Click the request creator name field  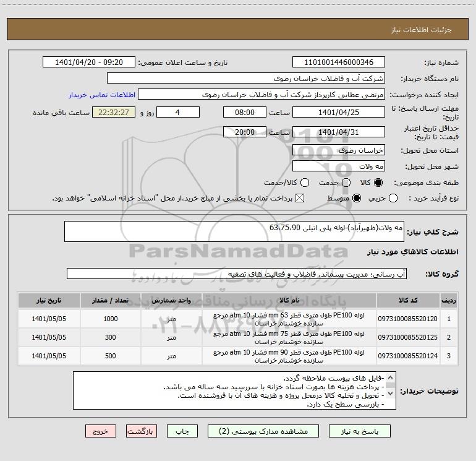(x=261, y=95)
